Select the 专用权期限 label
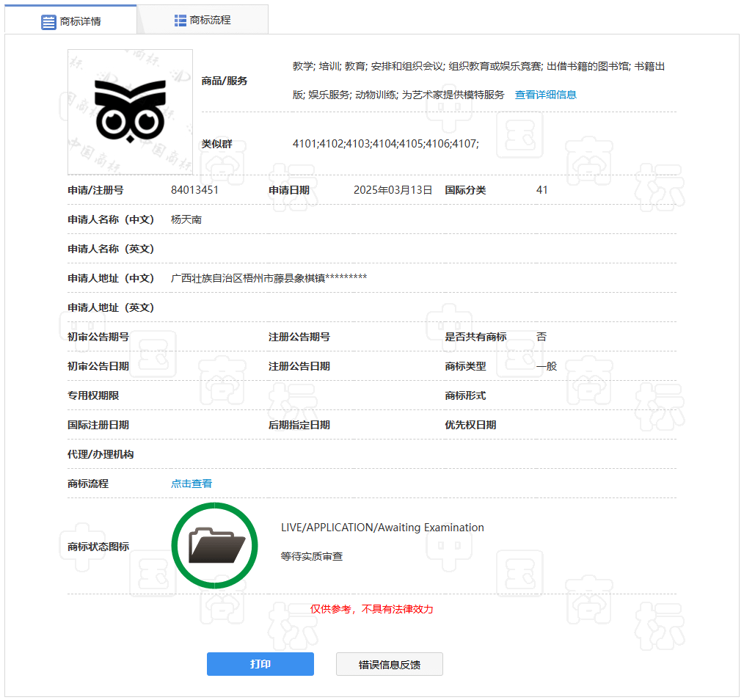 93,395
